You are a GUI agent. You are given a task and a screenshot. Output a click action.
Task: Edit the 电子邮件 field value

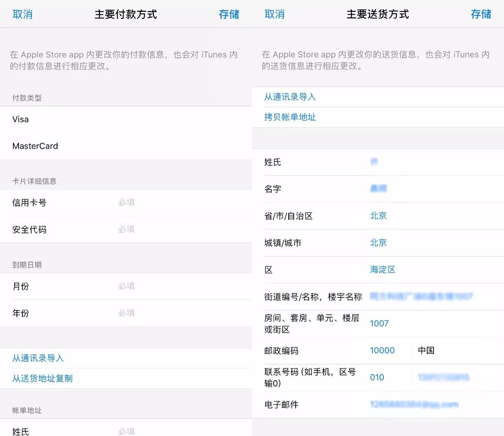[414, 405]
